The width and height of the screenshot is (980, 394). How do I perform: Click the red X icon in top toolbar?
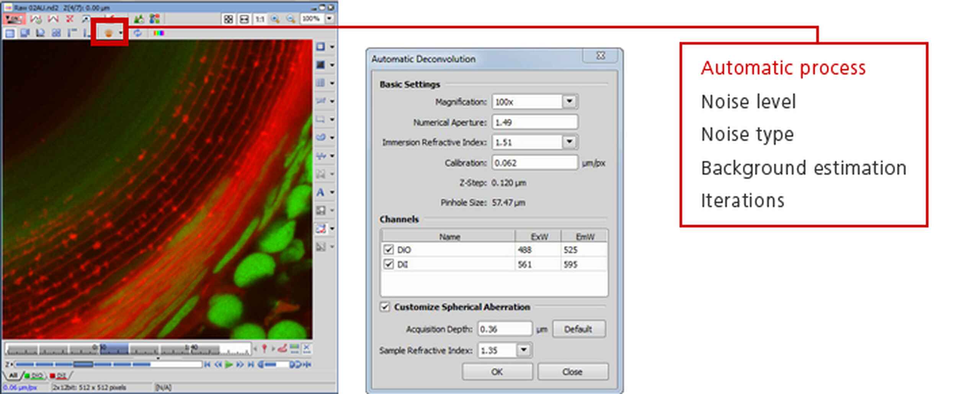[x=70, y=19]
